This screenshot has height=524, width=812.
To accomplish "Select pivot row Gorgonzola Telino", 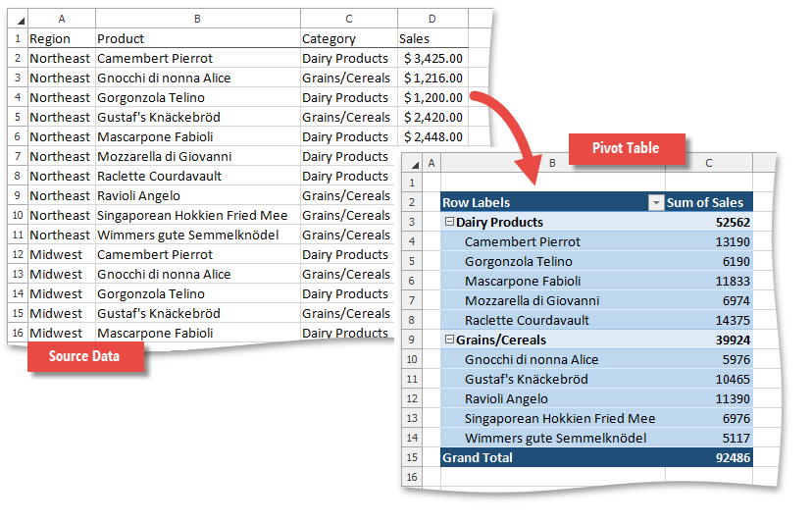I will pyautogui.click(x=553, y=261).
